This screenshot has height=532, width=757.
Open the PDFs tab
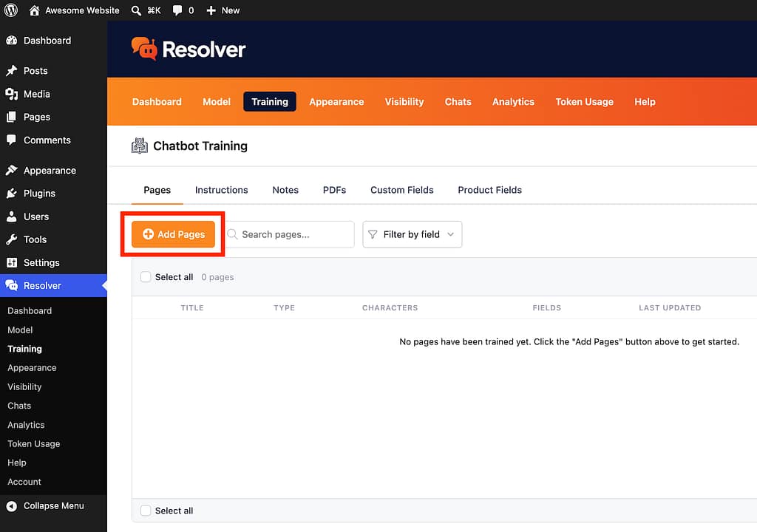click(335, 190)
